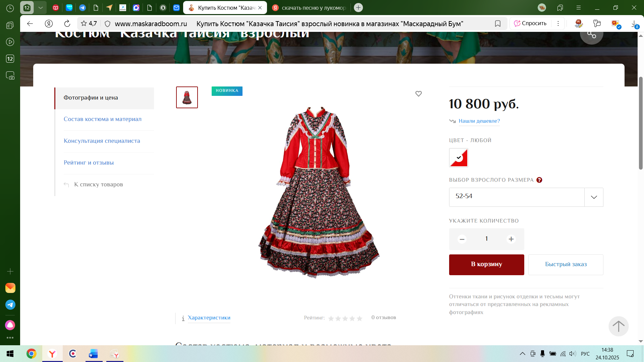Select the red-white color swatch

[459, 158]
